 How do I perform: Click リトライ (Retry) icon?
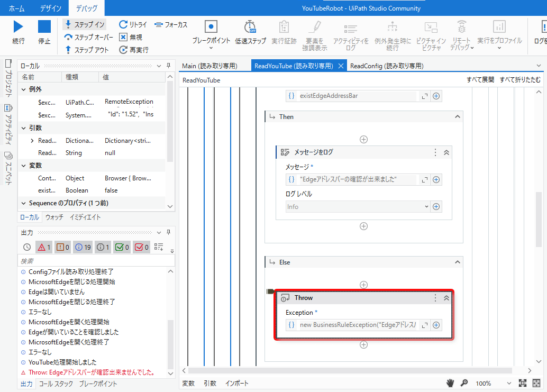click(123, 24)
